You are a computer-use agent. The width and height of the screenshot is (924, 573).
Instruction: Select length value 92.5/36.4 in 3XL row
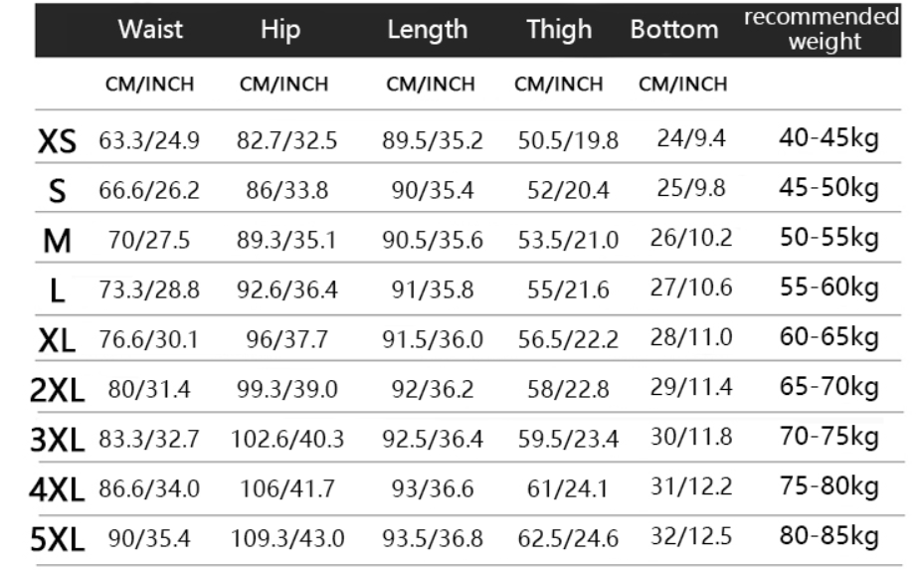point(433,438)
